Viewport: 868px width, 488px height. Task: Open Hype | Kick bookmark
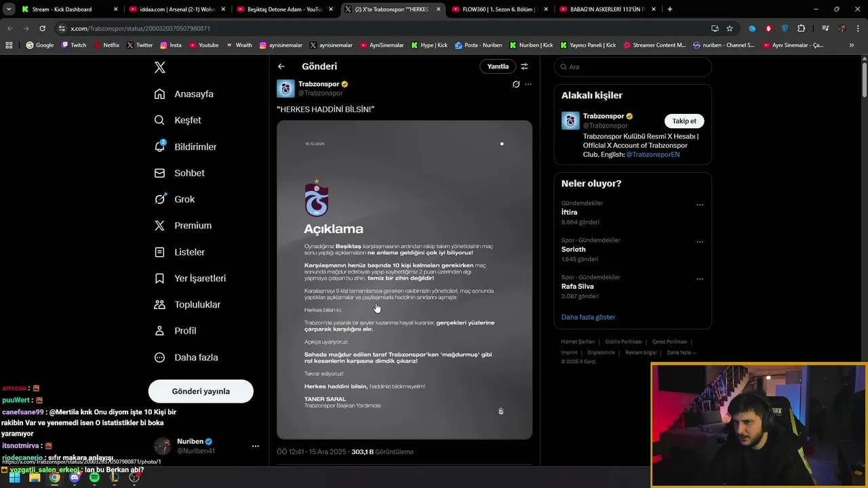pos(429,45)
